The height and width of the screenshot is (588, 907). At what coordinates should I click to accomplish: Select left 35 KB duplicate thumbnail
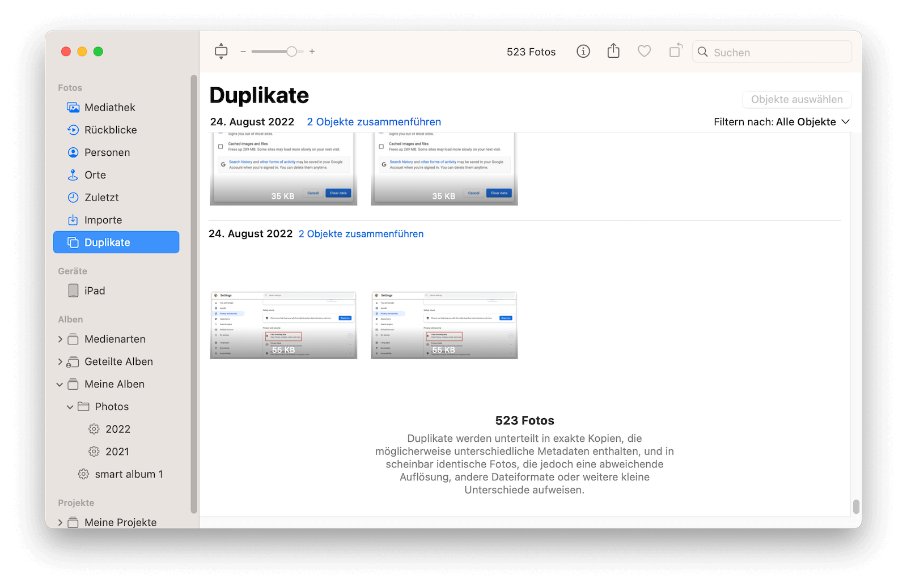pos(283,169)
